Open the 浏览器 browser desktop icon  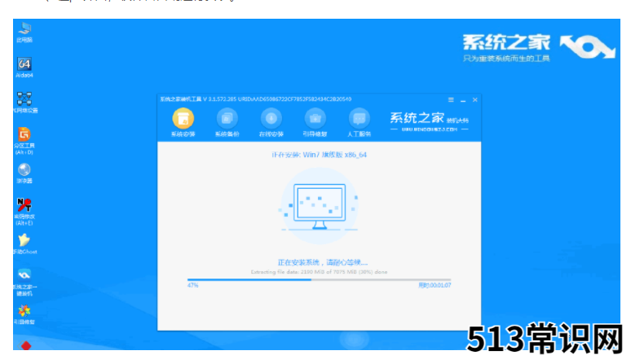point(24,173)
